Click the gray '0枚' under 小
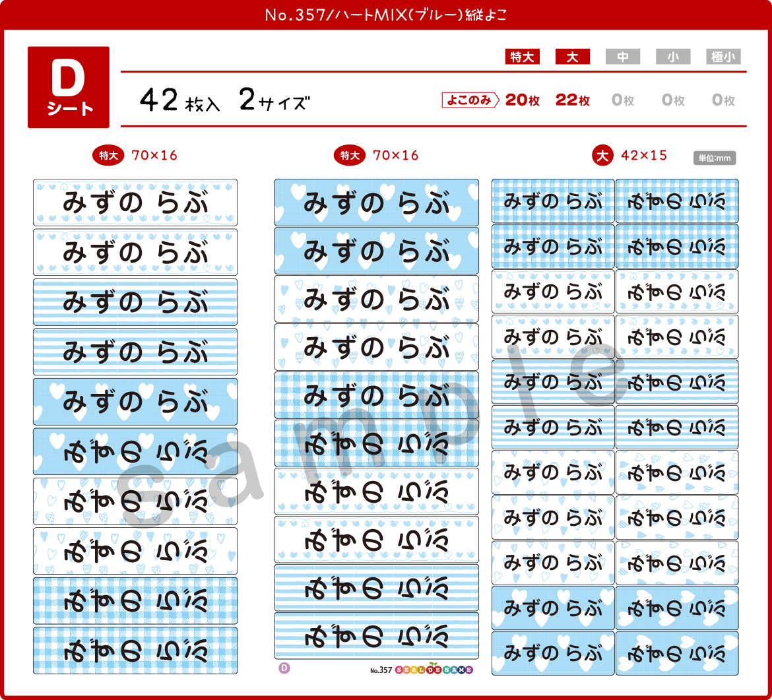The height and width of the screenshot is (700, 772). (x=673, y=100)
